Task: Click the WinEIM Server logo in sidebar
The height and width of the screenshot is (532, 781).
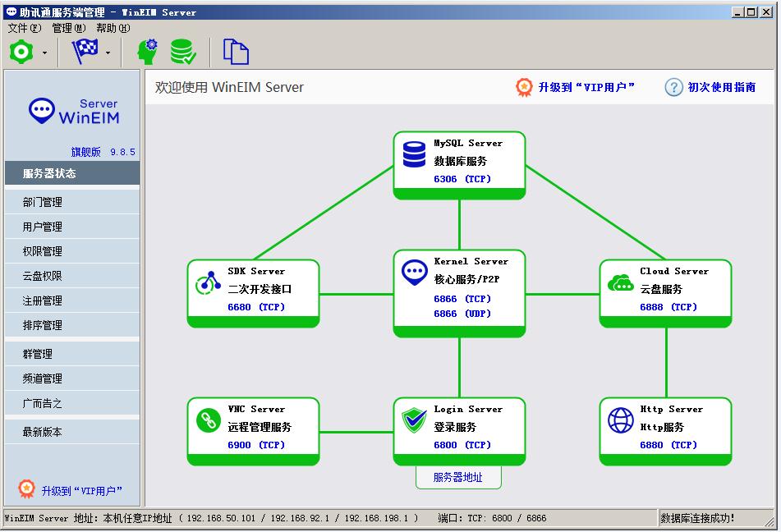Action: click(74, 112)
